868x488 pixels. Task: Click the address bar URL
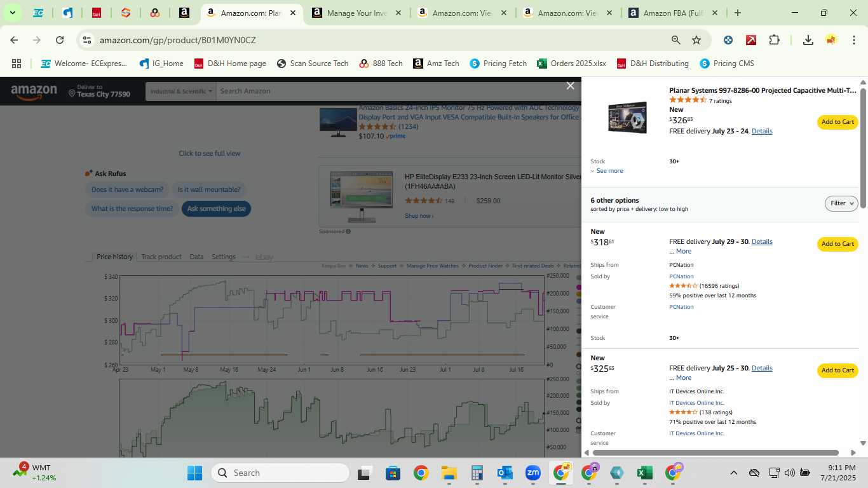click(x=178, y=40)
